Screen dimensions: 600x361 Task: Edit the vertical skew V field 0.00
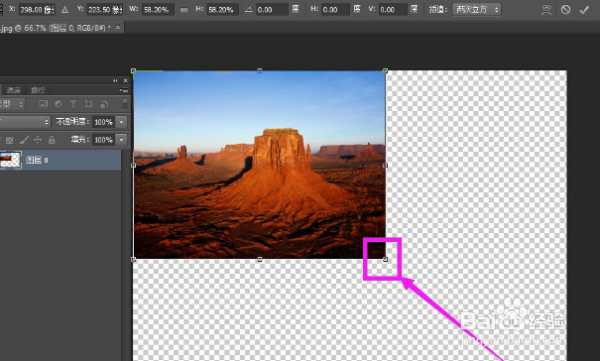(393, 10)
